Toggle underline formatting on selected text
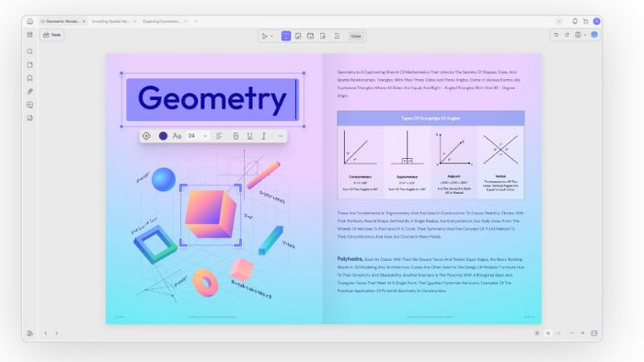The width and height of the screenshot is (644, 362). point(249,136)
